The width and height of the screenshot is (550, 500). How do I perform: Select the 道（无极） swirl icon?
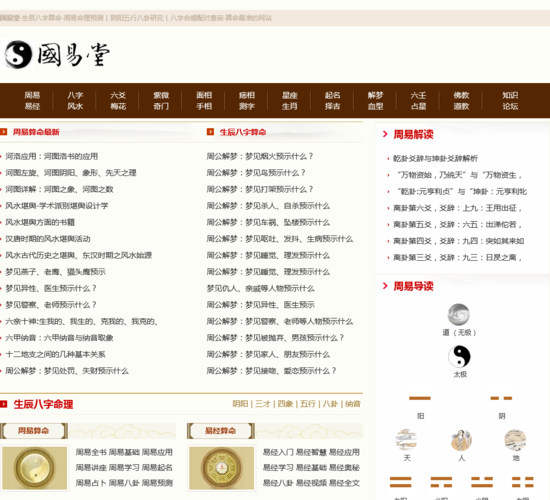pyautogui.click(x=458, y=314)
